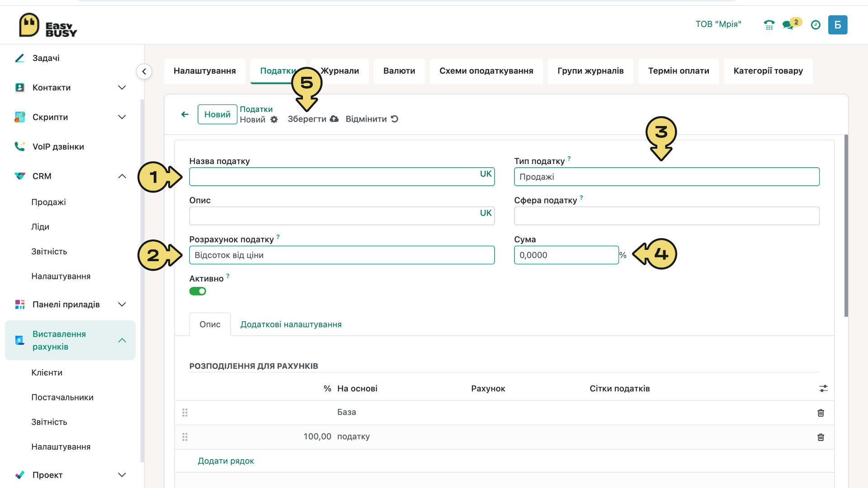Open Ліди in sidebar
This screenshot has height=488, width=868.
tap(40, 227)
